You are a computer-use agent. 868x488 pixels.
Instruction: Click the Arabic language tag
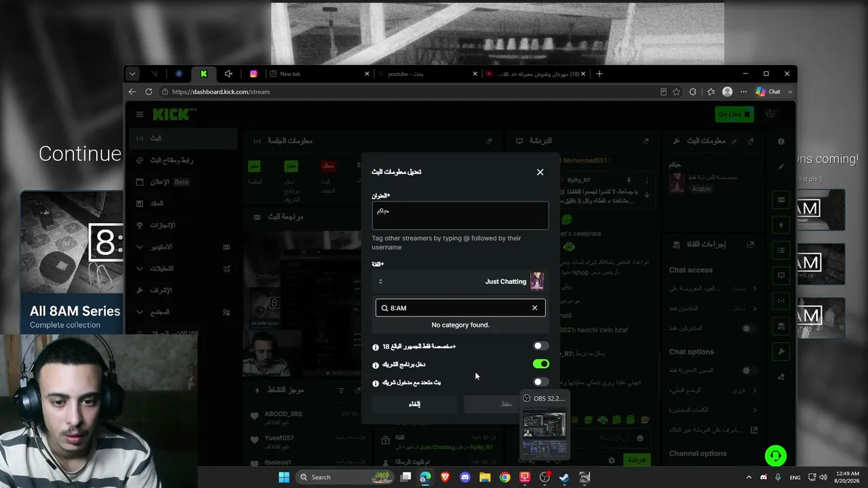click(701, 189)
